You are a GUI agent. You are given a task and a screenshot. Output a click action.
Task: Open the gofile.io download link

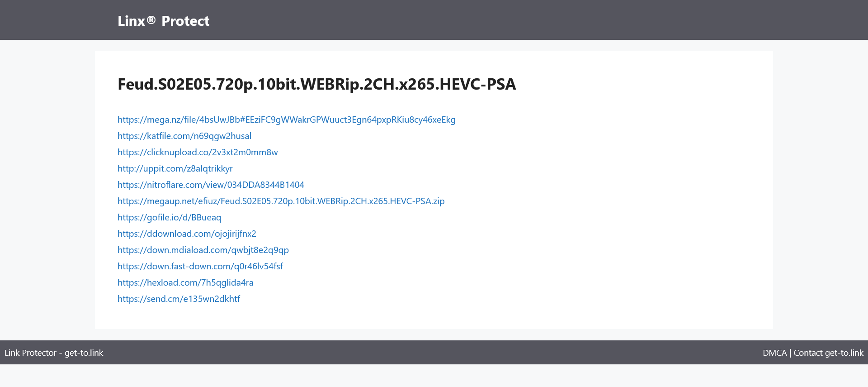click(x=169, y=217)
